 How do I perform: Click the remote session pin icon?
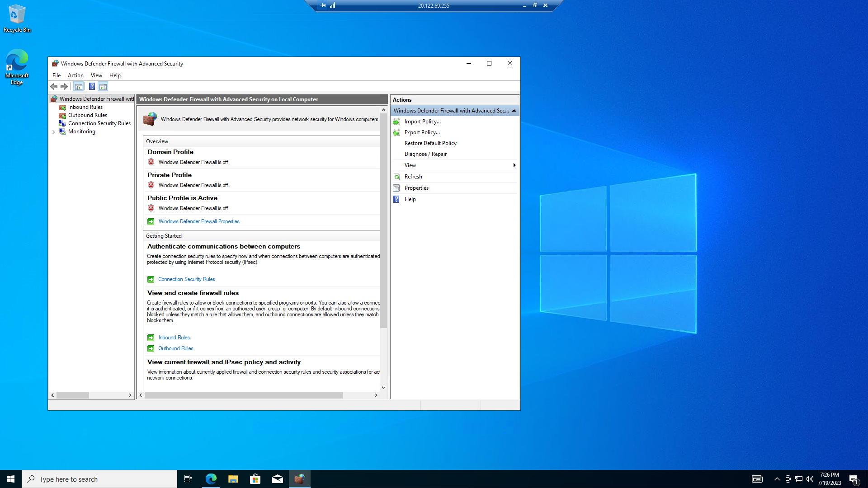click(x=323, y=5)
